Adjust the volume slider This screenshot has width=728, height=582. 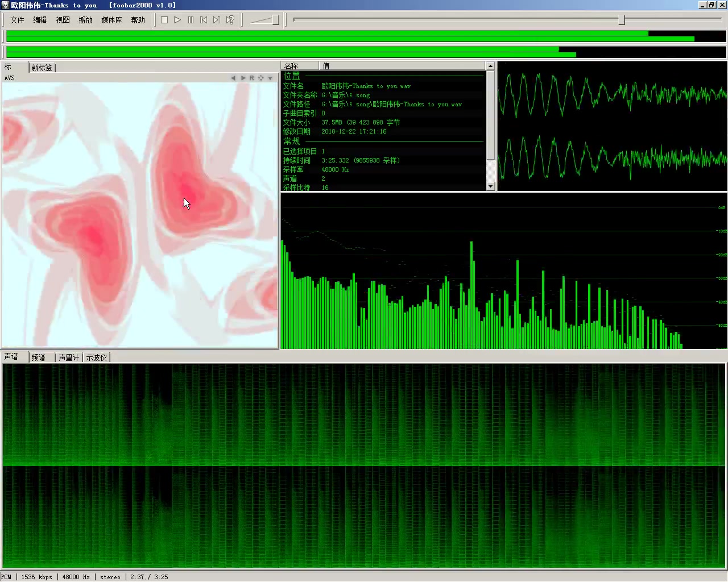[276, 20]
